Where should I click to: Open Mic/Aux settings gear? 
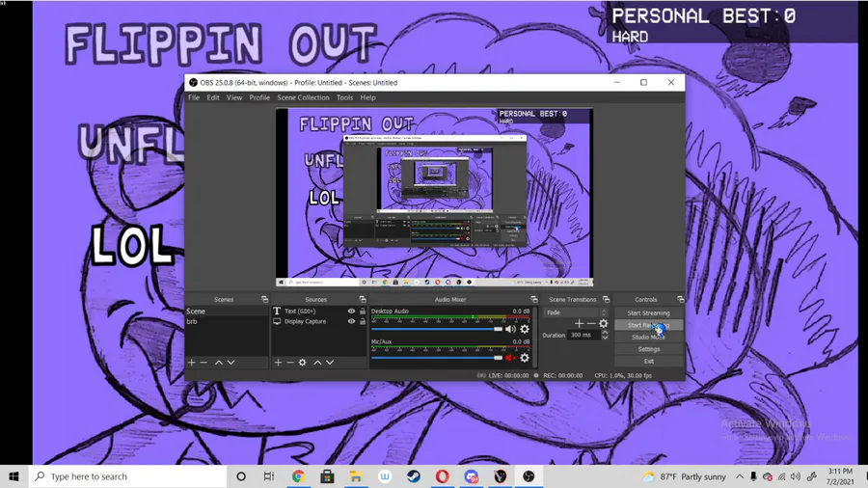525,358
